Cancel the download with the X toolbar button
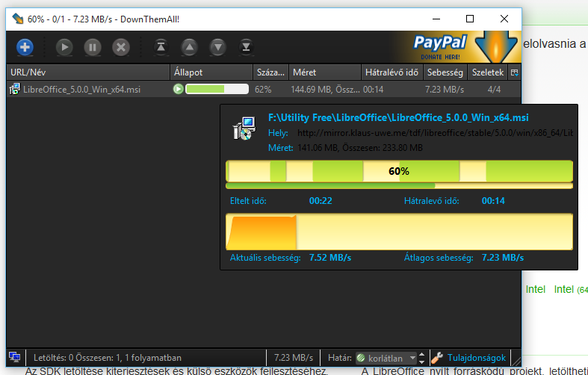This screenshot has height=375, width=588. point(121,47)
